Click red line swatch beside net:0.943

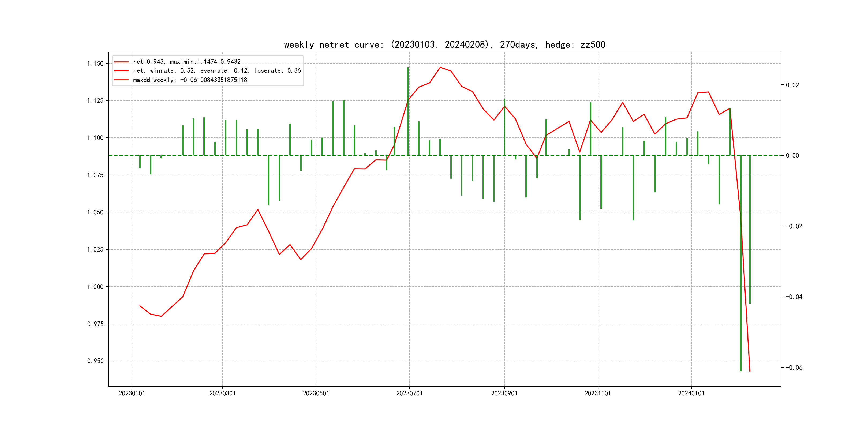coord(121,62)
